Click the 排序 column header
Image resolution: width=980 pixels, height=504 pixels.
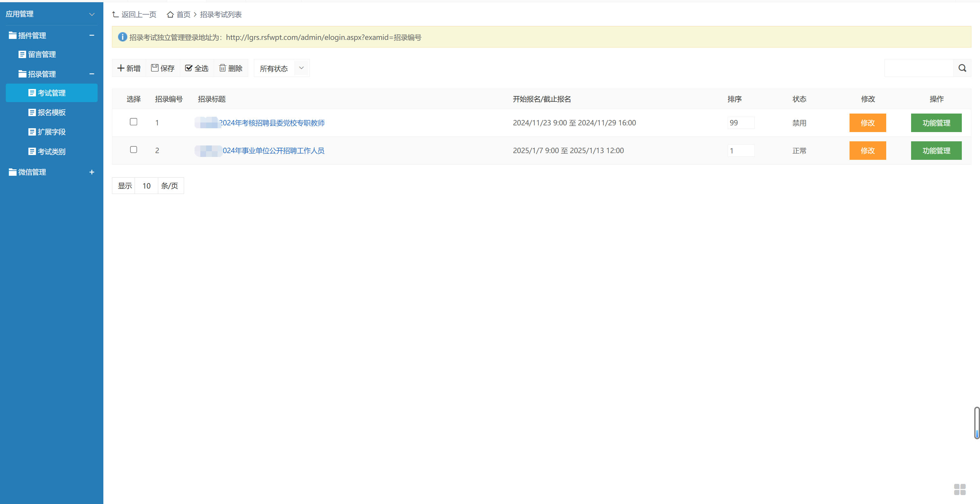734,99
